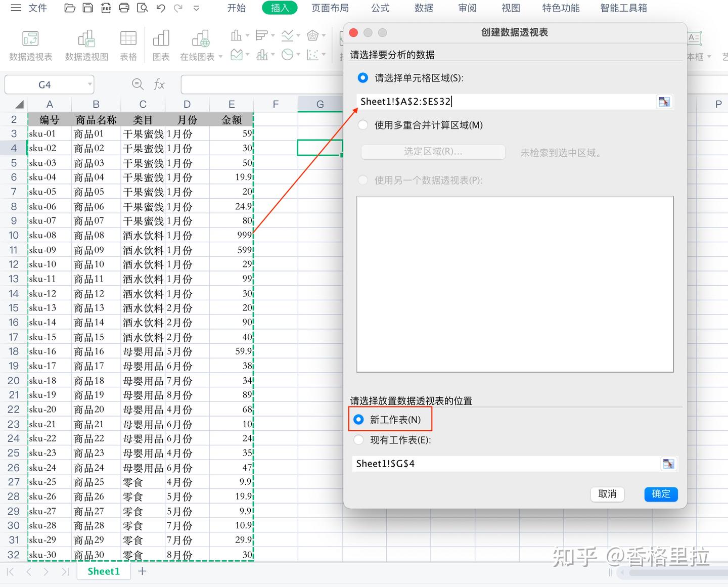
Task: Click the 在线图表 online chart icon
Action: click(201, 38)
